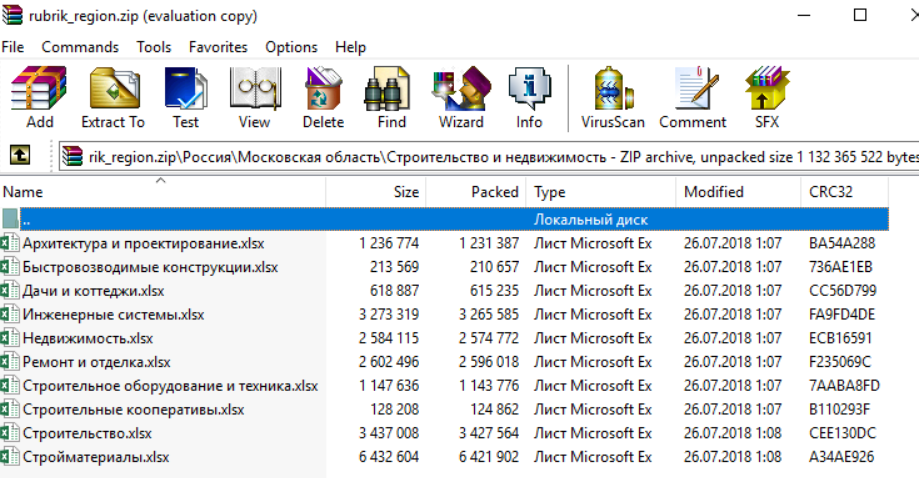Sort by Modified column header
The image size is (919, 478).
(713, 192)
